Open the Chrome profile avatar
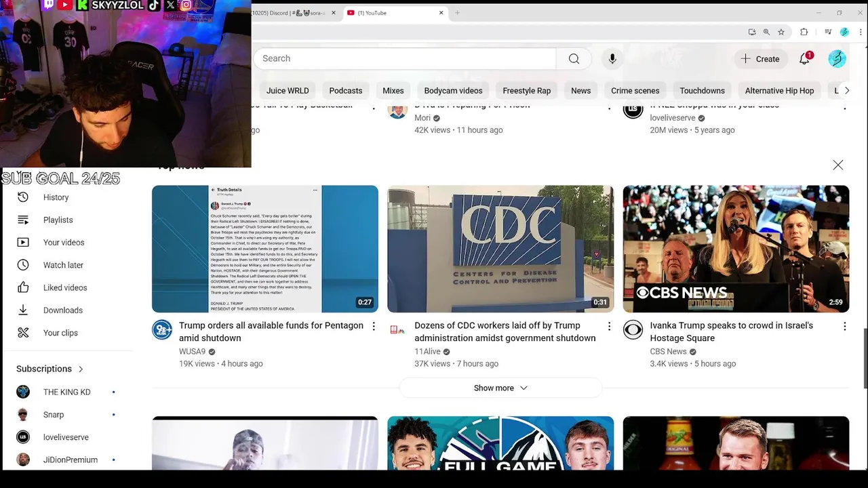Viewport: 868px width, 488px height. click(x=844, y=32)
